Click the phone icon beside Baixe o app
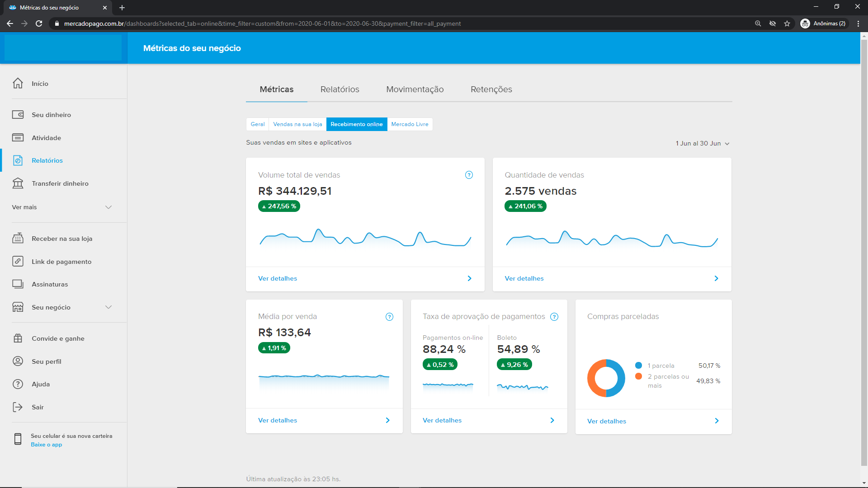This screenshot has width=868, height=488. [x=18, y=439]
